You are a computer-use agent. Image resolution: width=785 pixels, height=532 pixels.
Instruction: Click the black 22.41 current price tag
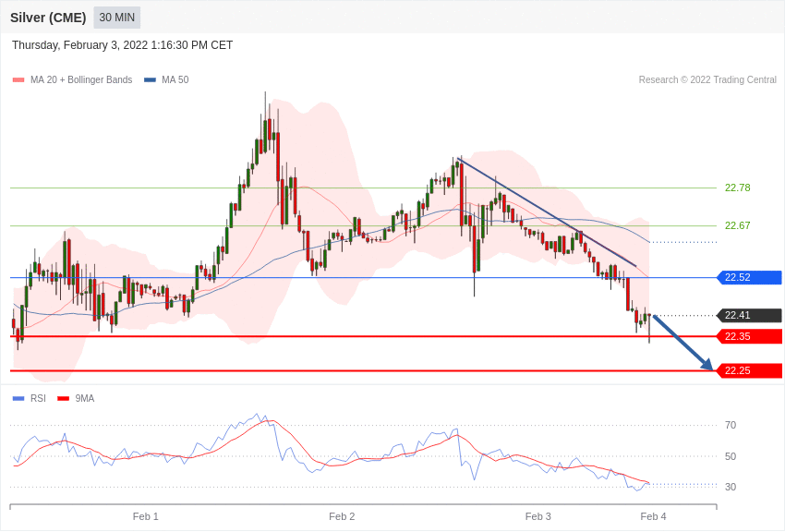[x=750, y=315]
